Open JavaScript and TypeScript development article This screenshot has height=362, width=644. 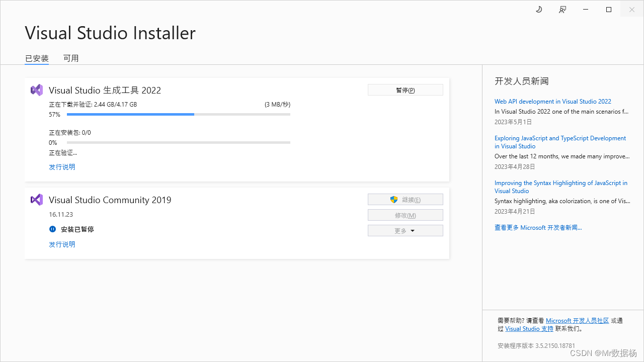pos(560,142)
